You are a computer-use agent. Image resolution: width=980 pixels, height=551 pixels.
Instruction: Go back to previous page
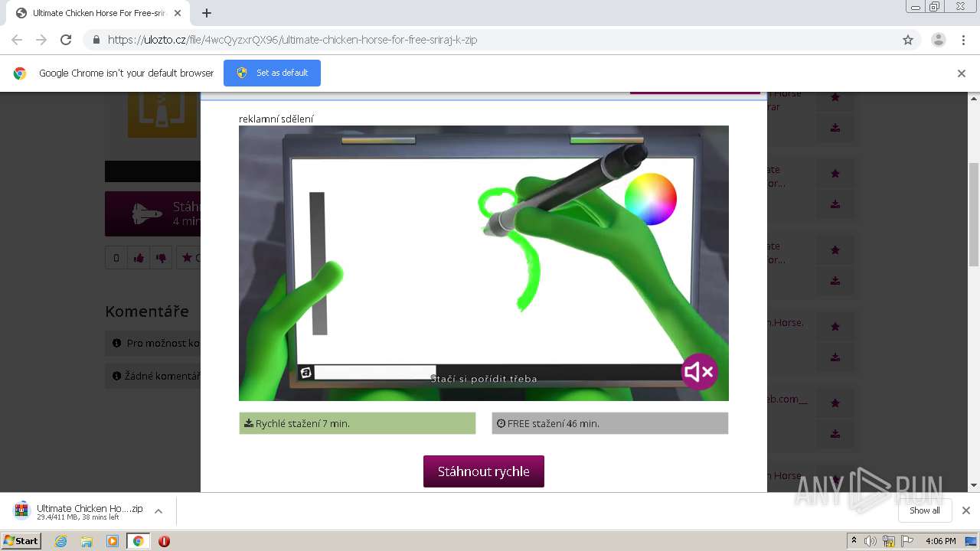[17, 40]
